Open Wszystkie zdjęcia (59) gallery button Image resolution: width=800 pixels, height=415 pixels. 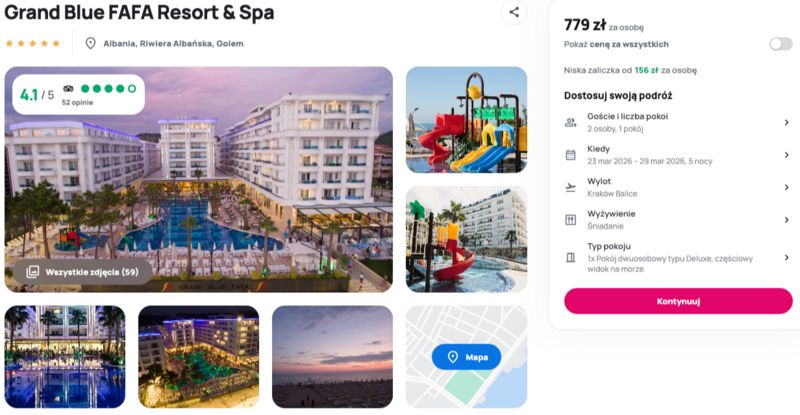[82, 272]
